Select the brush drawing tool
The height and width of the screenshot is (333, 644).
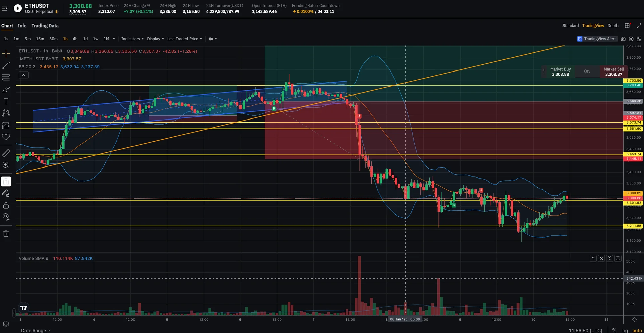(6, 90)
